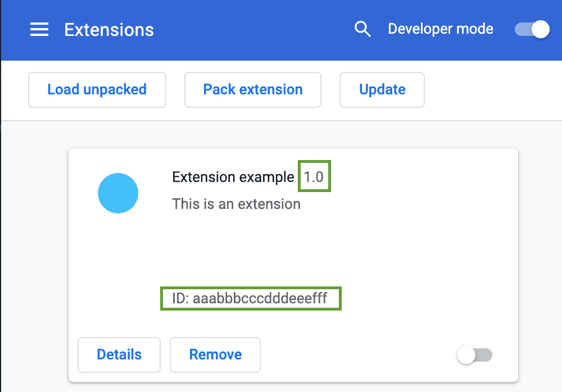
Task: Enable the Extension example toggle
Action: click(x=475, y=355)
